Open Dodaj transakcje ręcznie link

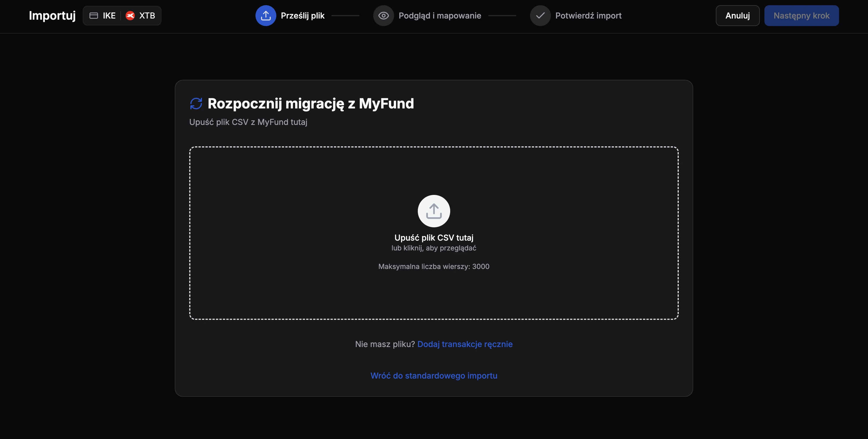(x=465, y=344)
